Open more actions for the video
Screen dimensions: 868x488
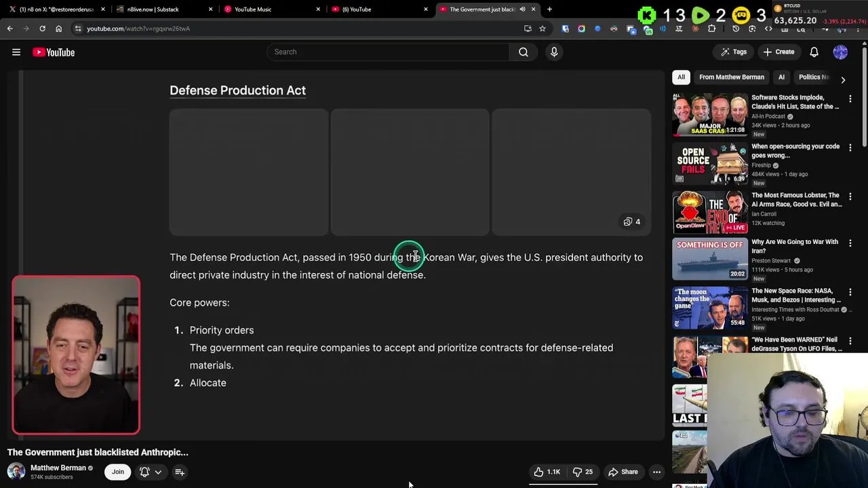(x=656, y=472)
